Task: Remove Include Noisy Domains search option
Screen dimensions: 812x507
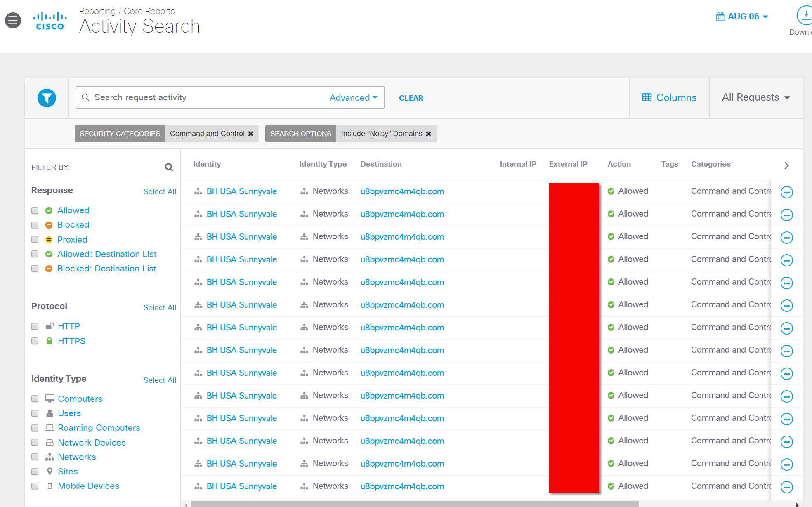Action: (x=428, y=134)
